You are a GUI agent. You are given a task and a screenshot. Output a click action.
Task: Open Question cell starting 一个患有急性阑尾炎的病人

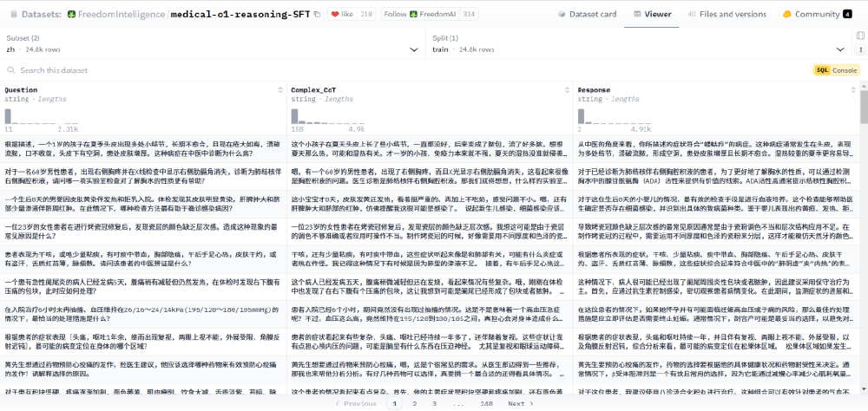143,287
